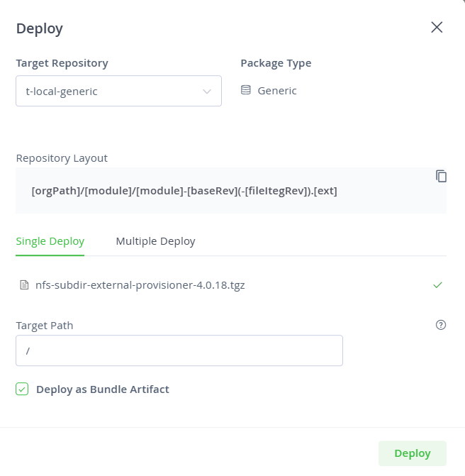Click the Target Repository label

[x=62, y=63]
